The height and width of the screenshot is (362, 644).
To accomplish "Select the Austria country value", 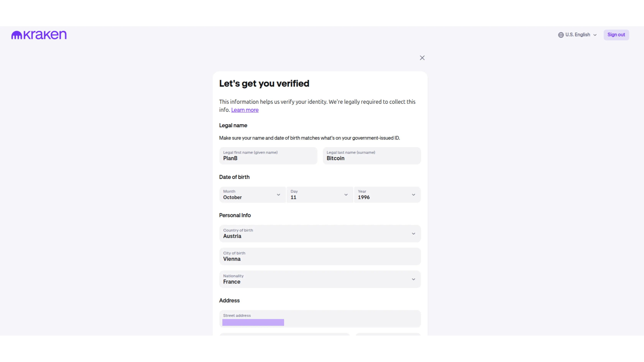I will [232, 236].
